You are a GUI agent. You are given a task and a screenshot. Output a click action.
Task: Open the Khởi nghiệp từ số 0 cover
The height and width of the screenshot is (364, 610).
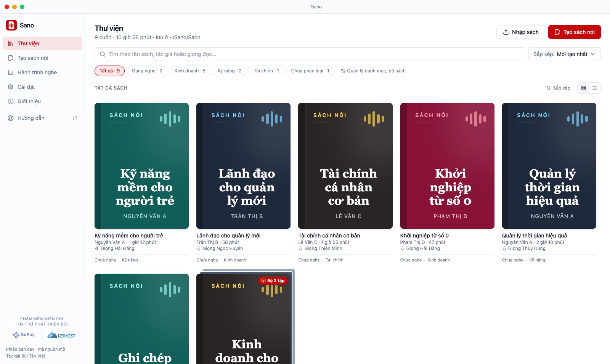[x=447, y=166]
